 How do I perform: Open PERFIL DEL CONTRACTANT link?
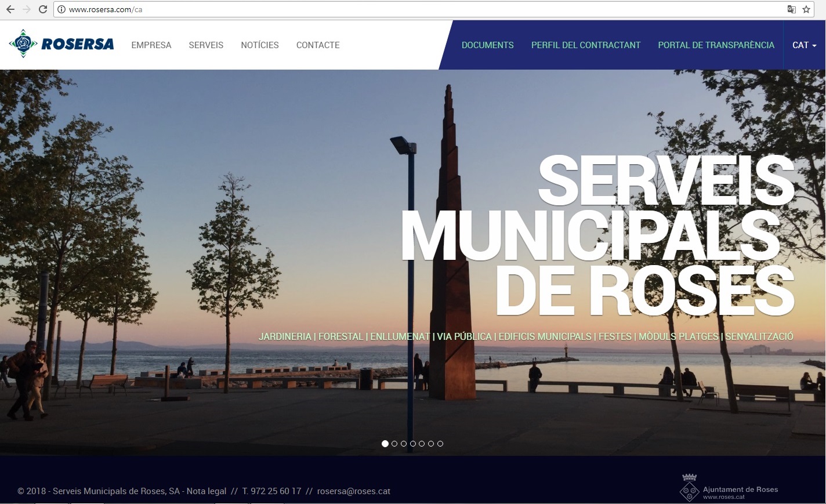click(586, 45)
